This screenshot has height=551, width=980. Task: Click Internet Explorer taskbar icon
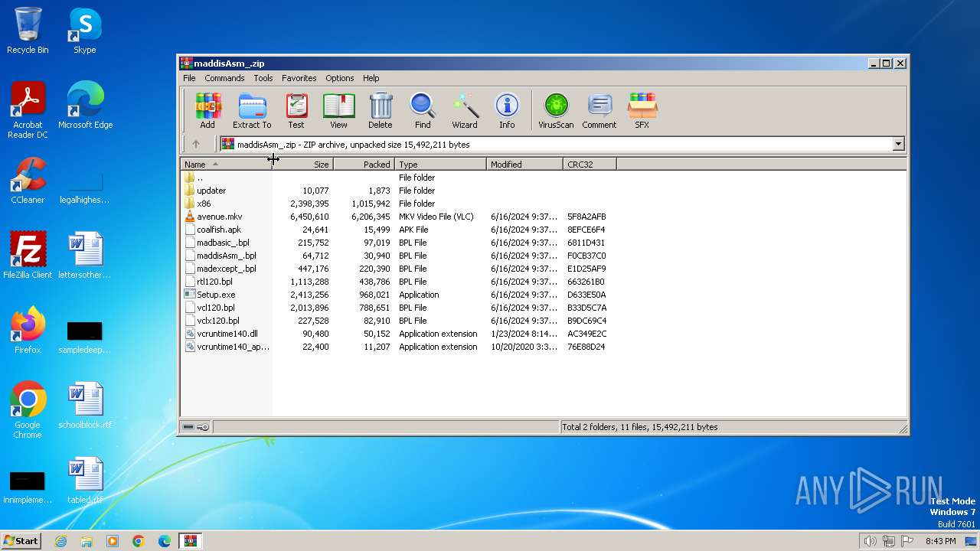point(60,541)
